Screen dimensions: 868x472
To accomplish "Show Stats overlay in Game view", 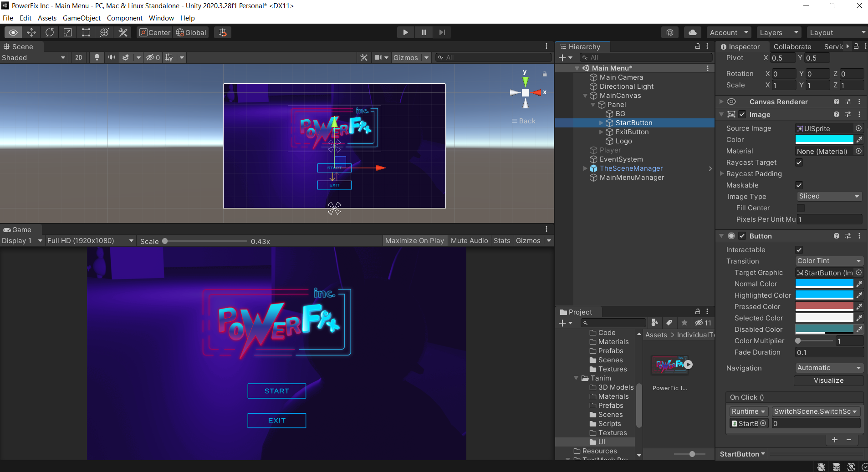I will 502,241.
